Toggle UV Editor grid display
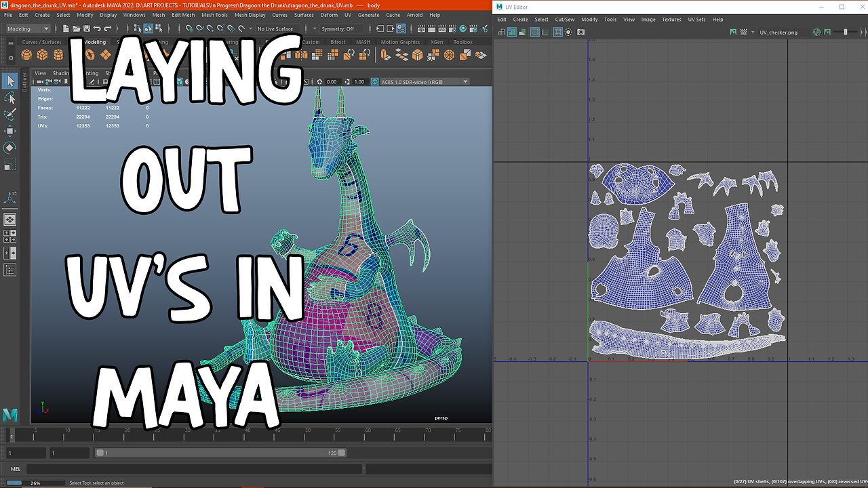This screenshot has width=868, height=488. [558, 32]
